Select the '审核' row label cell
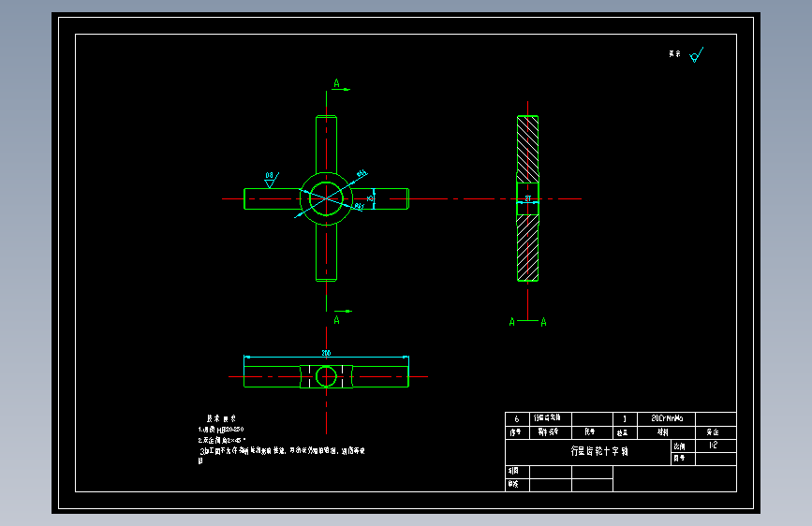The image size is (812, 526). coord(517,485)
